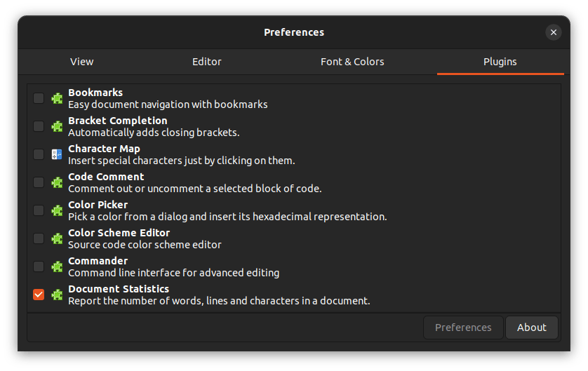Check the Commander plugin checkbox
The width and height of the screenshot is (588, 371).
[39, 267]
